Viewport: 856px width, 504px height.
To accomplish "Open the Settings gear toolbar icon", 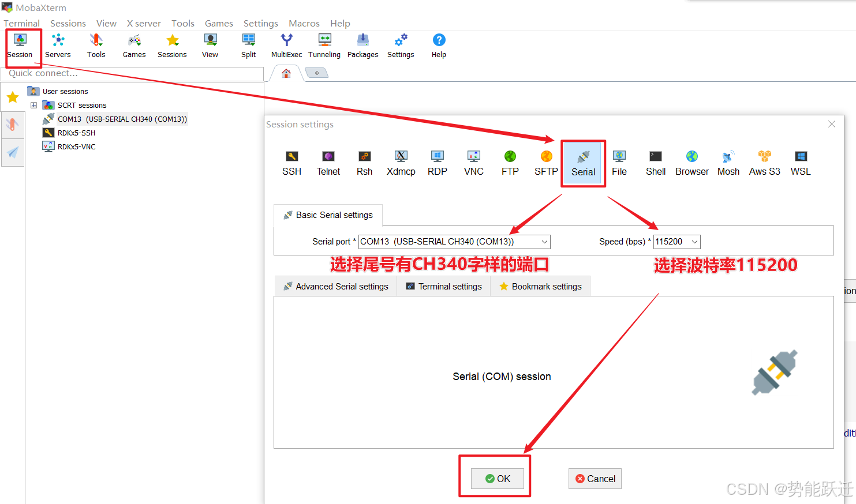I will point(401,46).
